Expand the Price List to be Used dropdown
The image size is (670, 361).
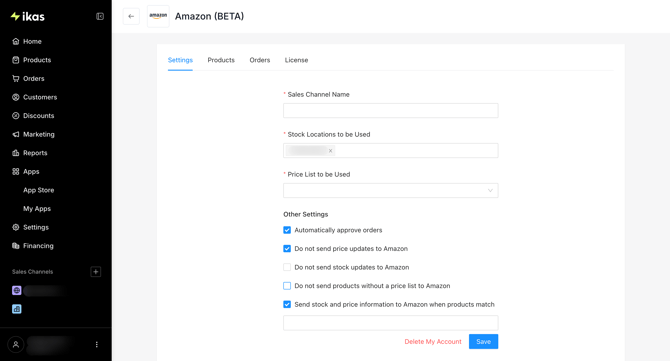coord(391,191)
